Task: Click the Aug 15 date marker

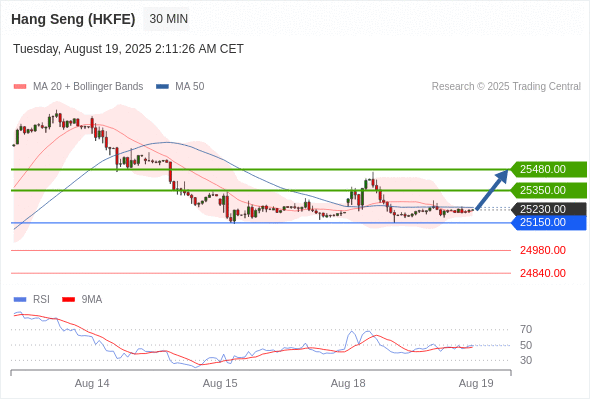Action: point(220,383)
